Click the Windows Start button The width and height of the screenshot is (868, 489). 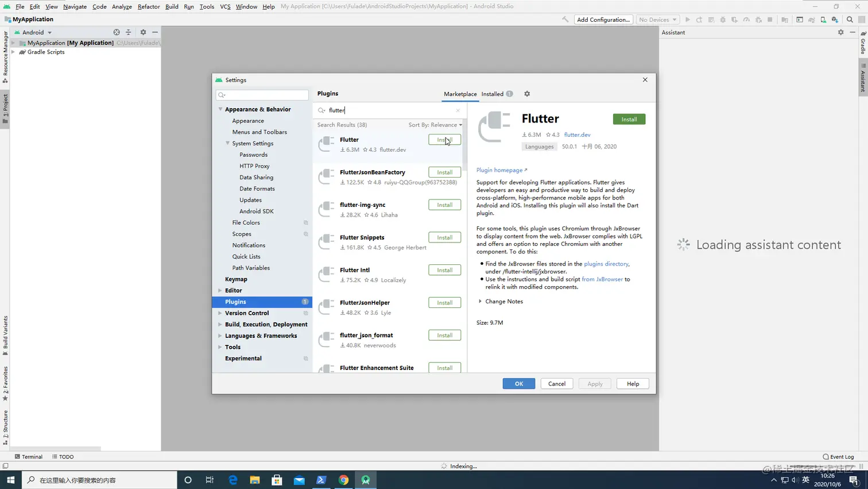click(11, 479)
